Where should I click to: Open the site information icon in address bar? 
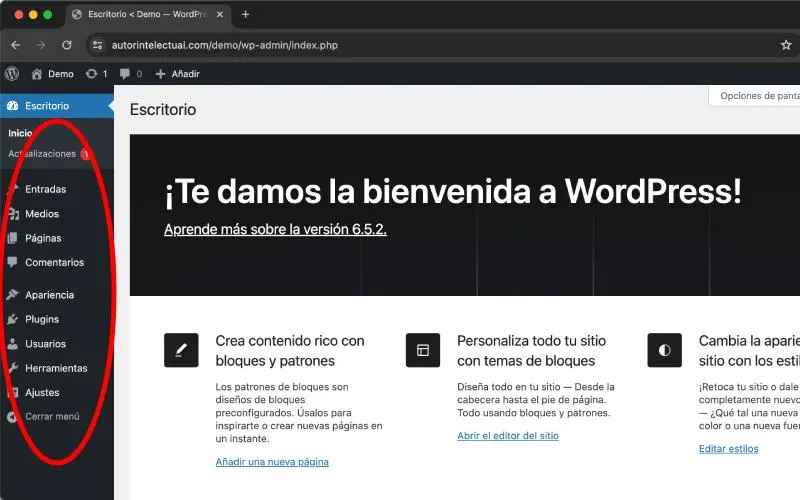[97, 45]
